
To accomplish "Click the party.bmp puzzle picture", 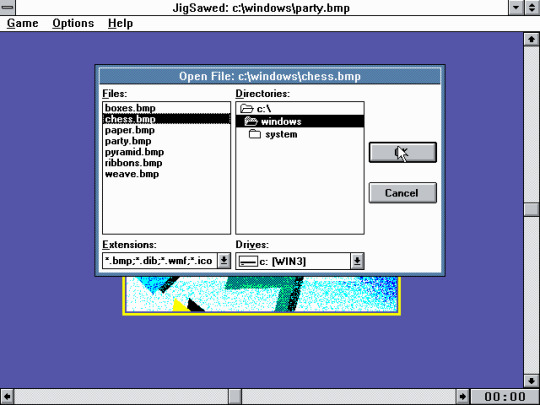I will pos(262,295).
